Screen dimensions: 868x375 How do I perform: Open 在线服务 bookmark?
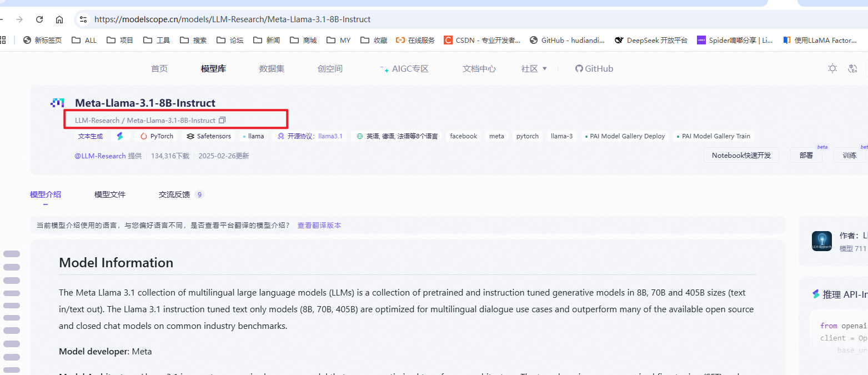[x=415, y=40]
